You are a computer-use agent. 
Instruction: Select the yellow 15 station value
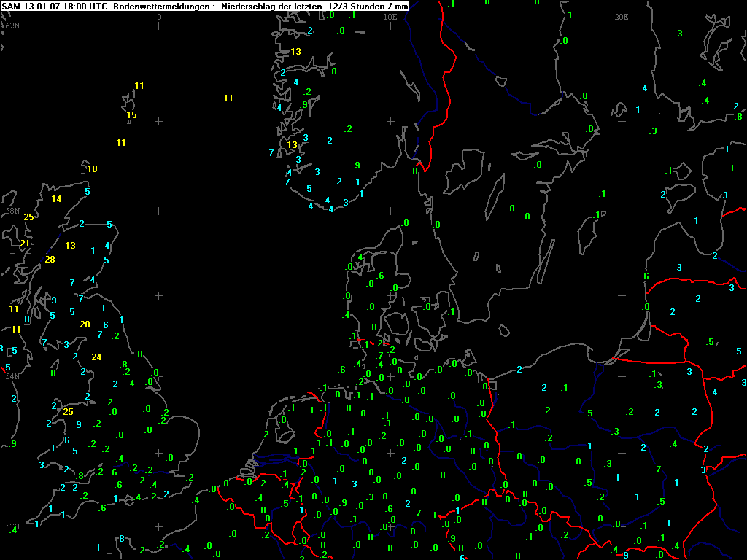click(131, 114)
